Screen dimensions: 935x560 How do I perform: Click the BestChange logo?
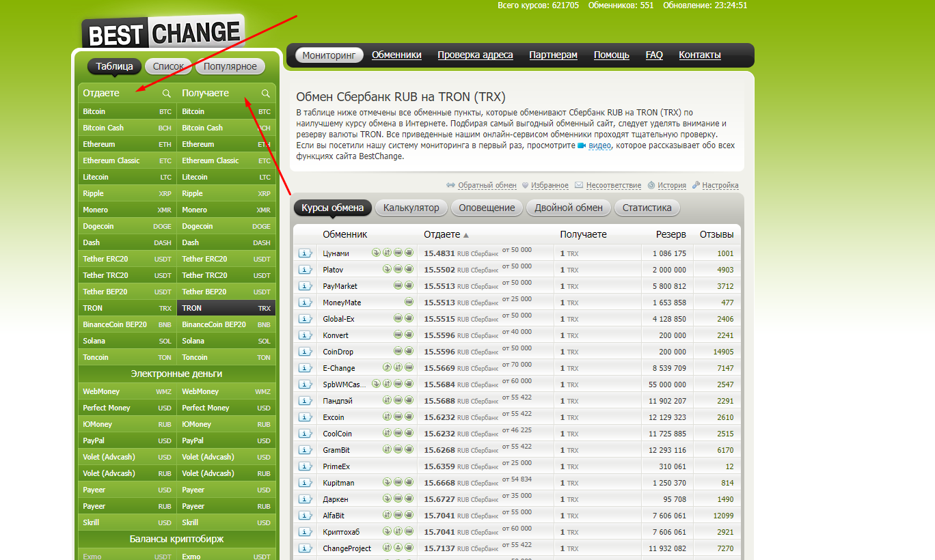pos(163,32)
